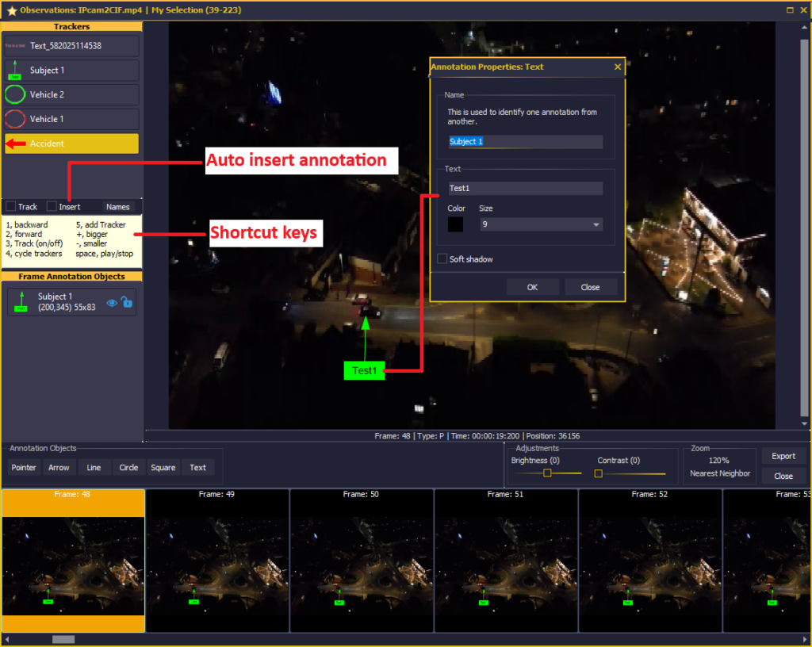Click the Nearest Neighbor zoom mode label
The image size is (812, 647).
coord(720,473)
